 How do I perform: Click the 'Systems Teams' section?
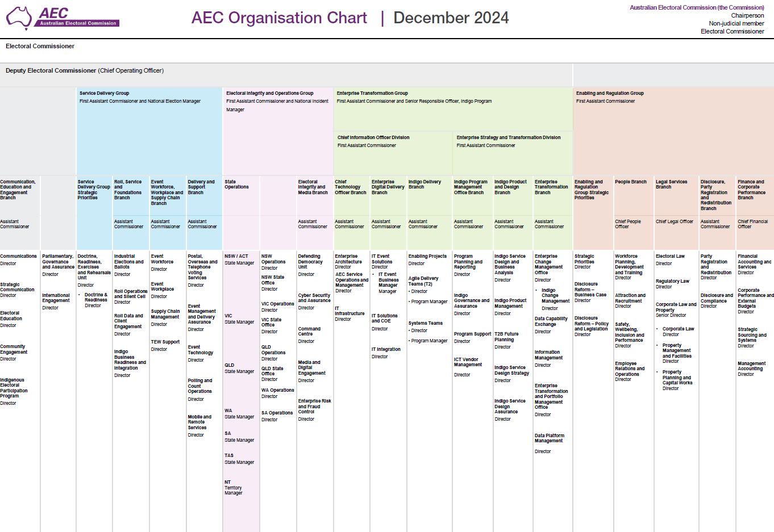click(x=425, y=323)
